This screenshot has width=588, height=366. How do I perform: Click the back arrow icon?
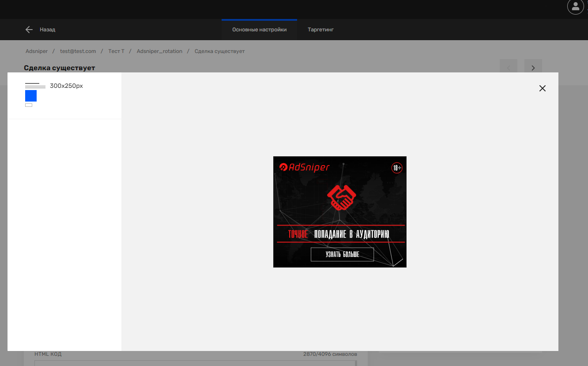coord(29,30)
